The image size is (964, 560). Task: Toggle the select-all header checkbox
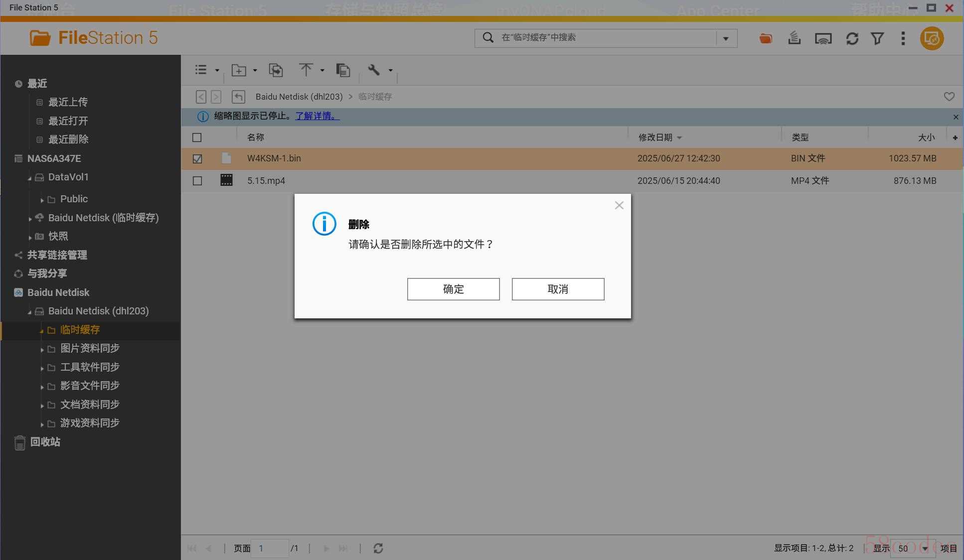point(197,138)
